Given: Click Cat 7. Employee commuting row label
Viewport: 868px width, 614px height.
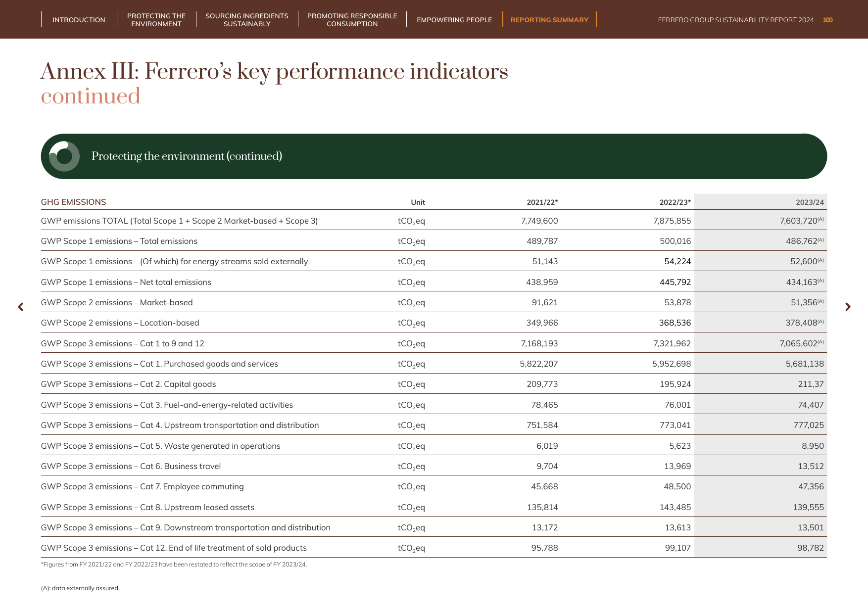Looking at the screenshot, I should tap(142, 486).
